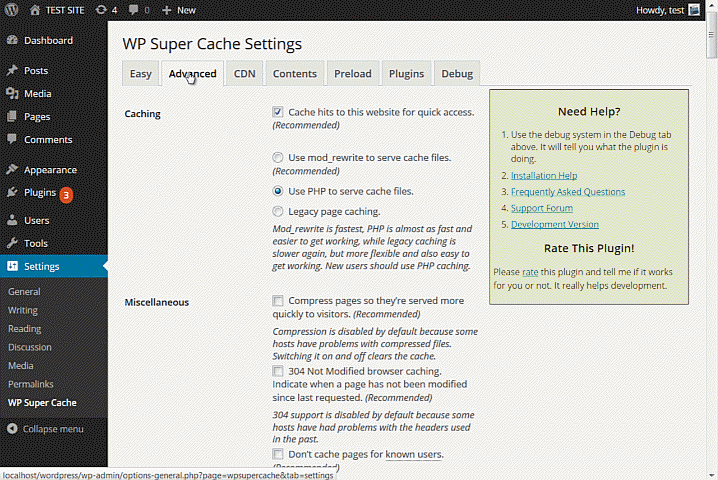Screen dimensions: 718x480
Task: Check Don't cache pages for known users
Action: click(x=277, y=454)
